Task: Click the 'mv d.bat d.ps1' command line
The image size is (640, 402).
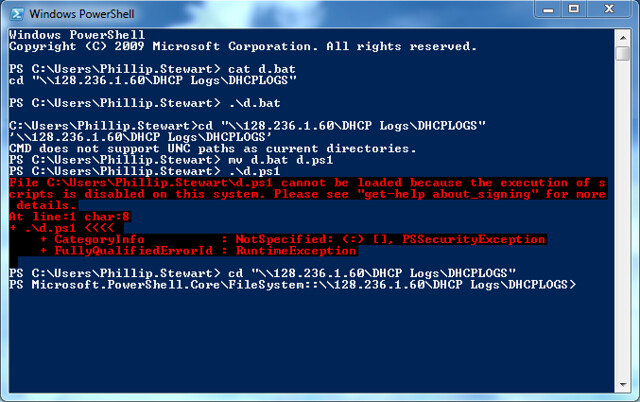Action: [171, 160]
